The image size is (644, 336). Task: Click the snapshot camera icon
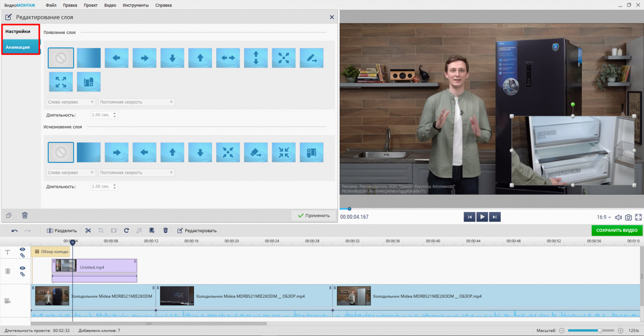click(628, 217)
